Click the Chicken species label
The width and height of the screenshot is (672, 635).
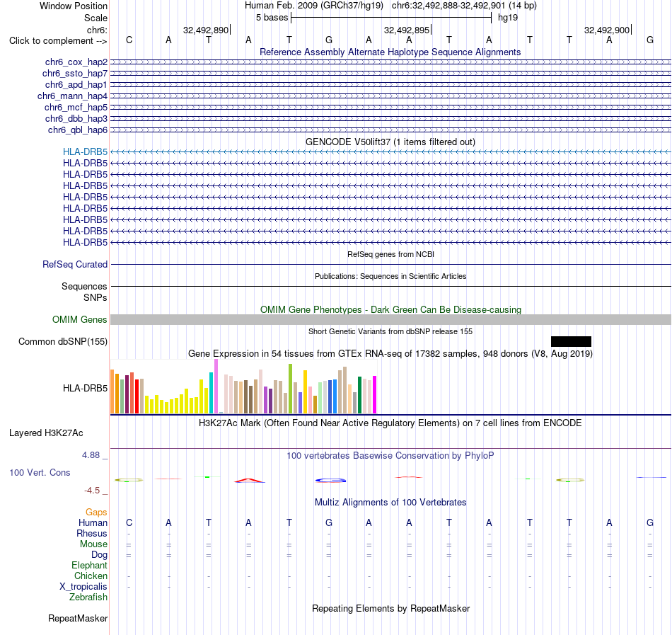coord(91,576)
